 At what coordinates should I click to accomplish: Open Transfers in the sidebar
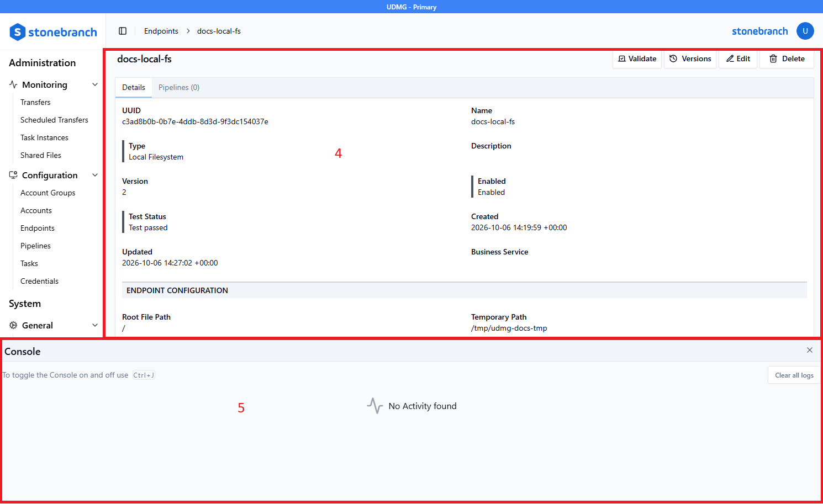coord(35,102)
